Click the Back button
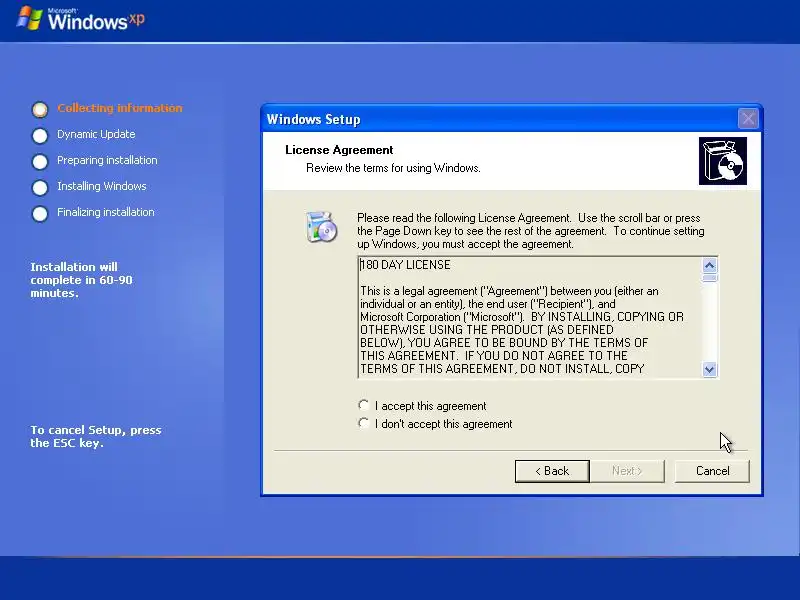The image size is (800, 600). click(552, 471)
